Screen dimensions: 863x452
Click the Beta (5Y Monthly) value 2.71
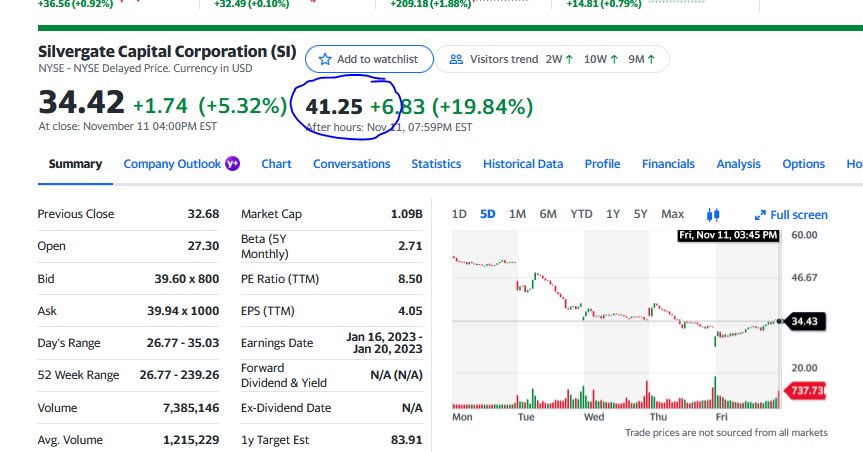click(411, 246)
